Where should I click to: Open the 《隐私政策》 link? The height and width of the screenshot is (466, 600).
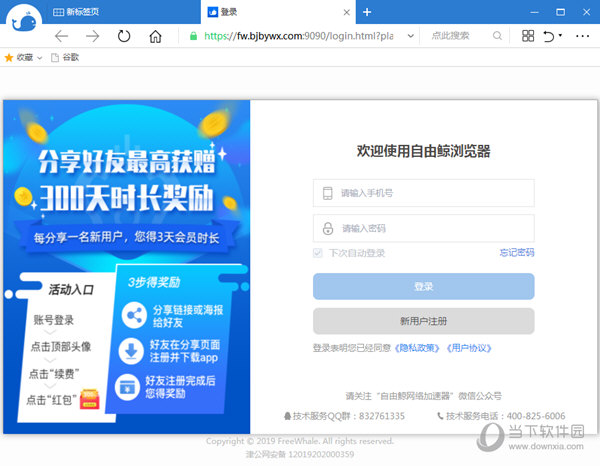coord(419,348)
